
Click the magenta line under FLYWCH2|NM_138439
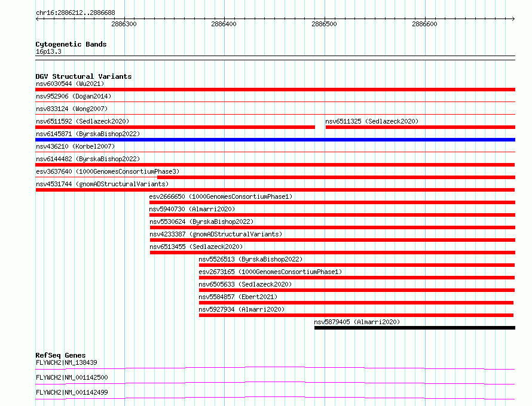click(x=275, y=368)
